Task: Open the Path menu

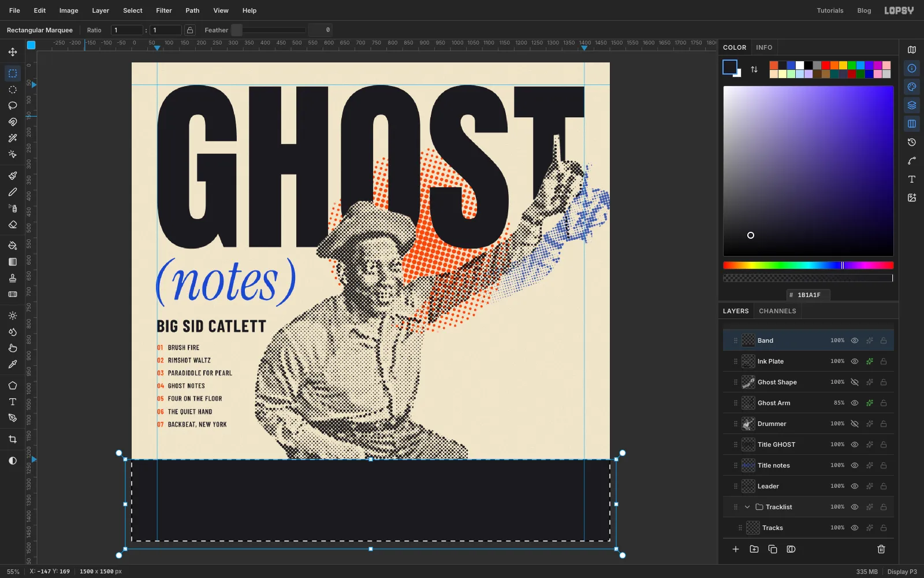Action: pyautogui.click(x=192, y=10)
